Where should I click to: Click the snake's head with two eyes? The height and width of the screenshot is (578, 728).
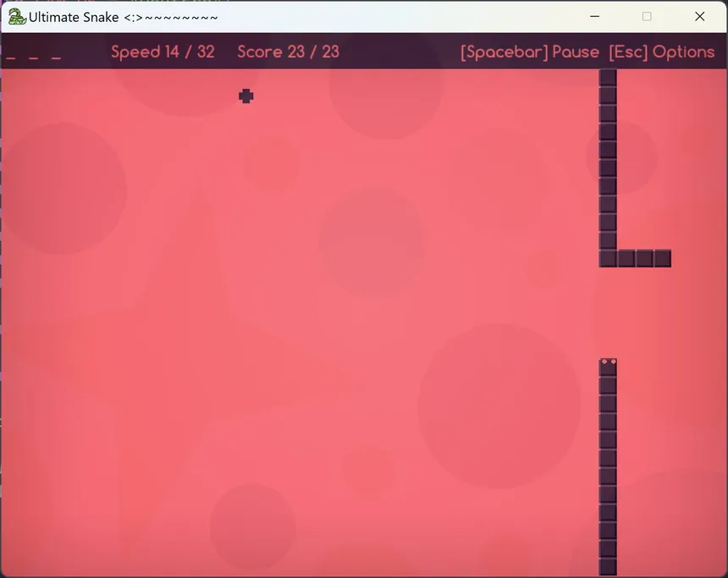point(608,366)
